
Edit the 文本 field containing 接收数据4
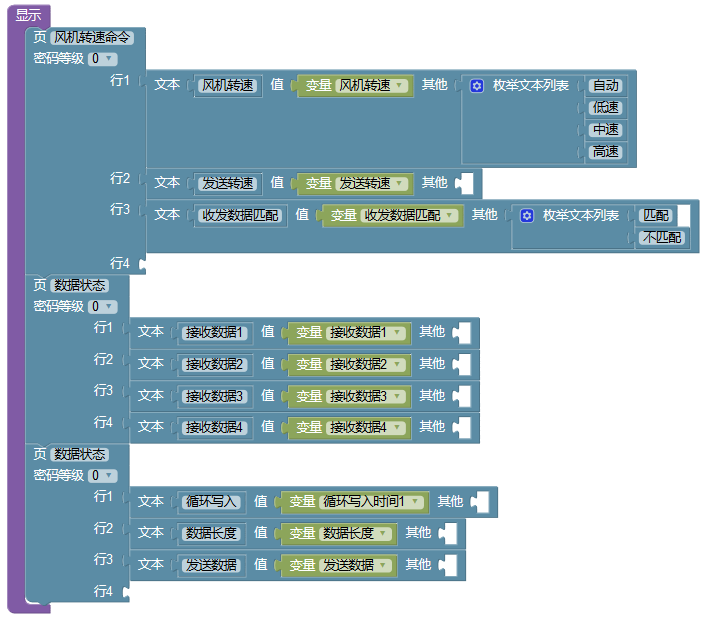[x=214, y=428]
